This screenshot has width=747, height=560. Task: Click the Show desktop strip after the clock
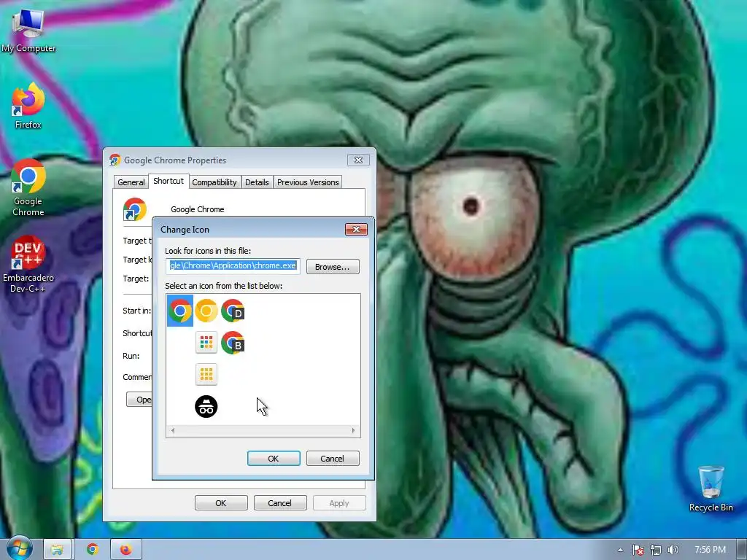point(742,550)
